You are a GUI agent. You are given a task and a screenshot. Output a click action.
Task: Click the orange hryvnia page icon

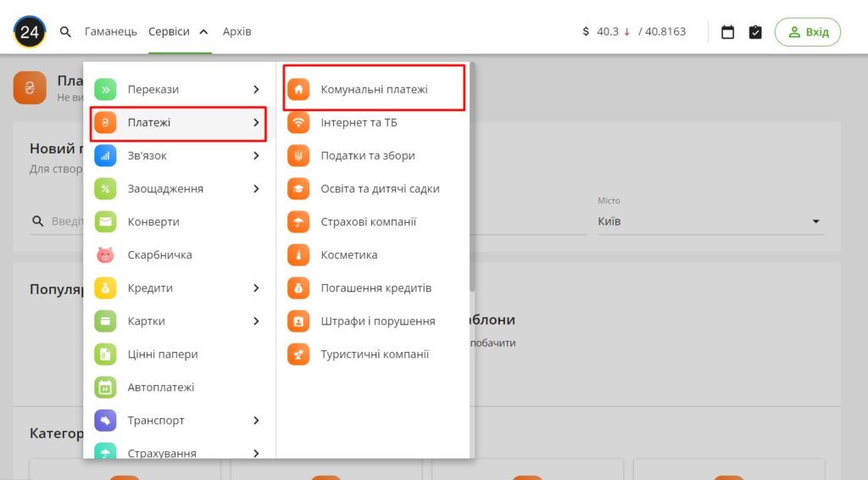click(30, 87)
